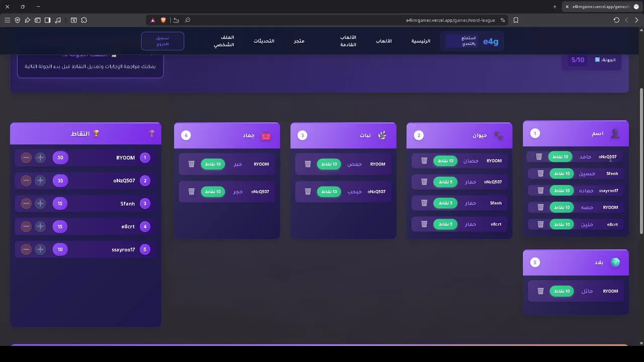This screenshot has height=362, width=644.
Task: Click the جماد category header
Action: pyautogui.click(x=227, y=135)
